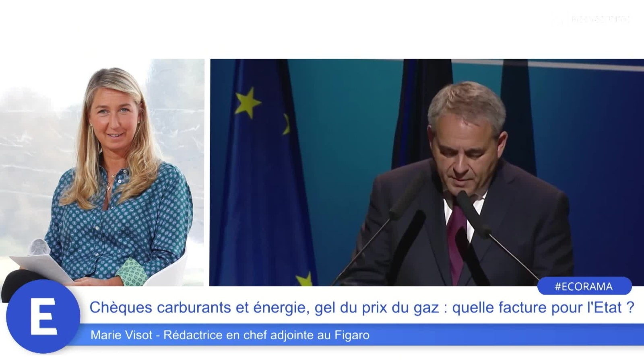Click the presenter's pendant necklace

(109, 186)
